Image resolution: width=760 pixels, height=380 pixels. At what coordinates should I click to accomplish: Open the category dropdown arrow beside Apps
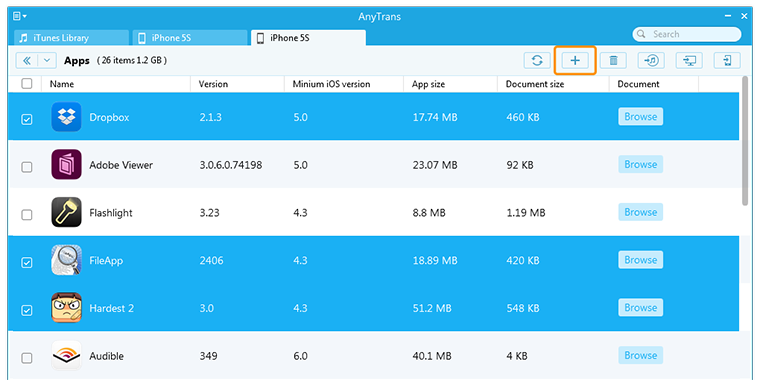tap(47, 61)
